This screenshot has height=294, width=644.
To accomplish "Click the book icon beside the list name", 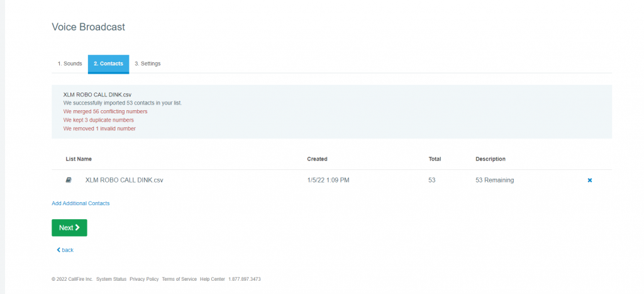I will click(69, 180).
